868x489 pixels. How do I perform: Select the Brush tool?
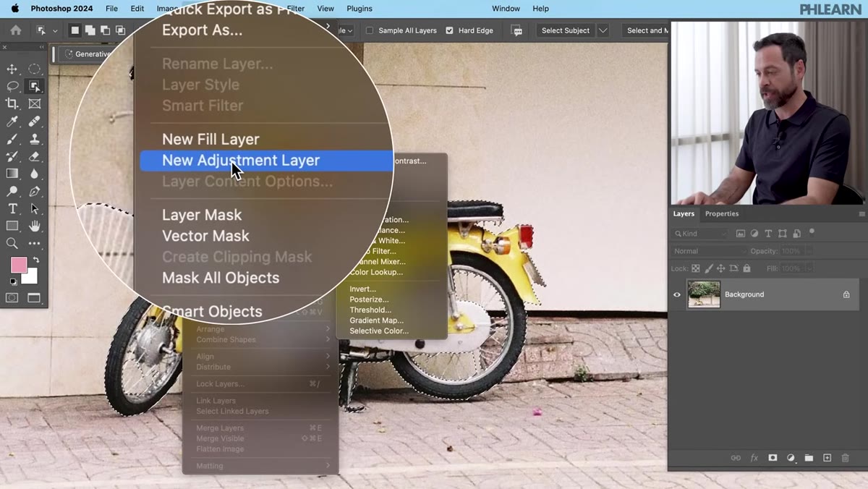[x=12, y=139]
